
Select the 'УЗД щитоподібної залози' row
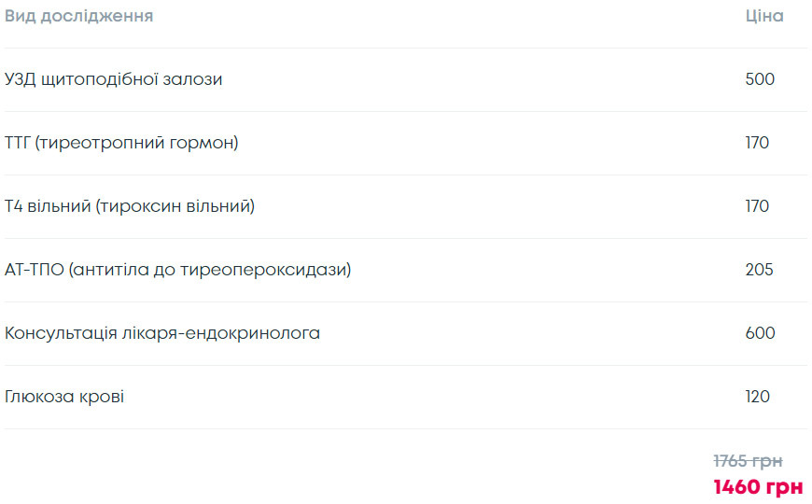point(405,79)
